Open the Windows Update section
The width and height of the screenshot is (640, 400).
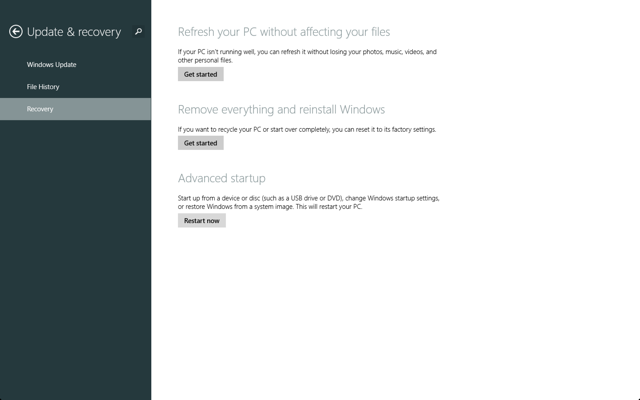(x=52, y=65)
